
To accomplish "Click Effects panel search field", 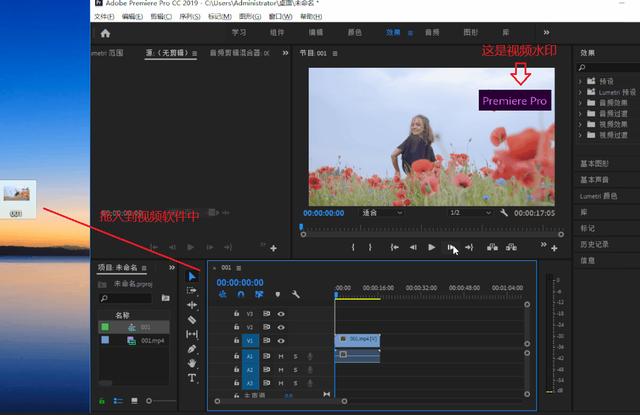I will [x=609, y=67].
